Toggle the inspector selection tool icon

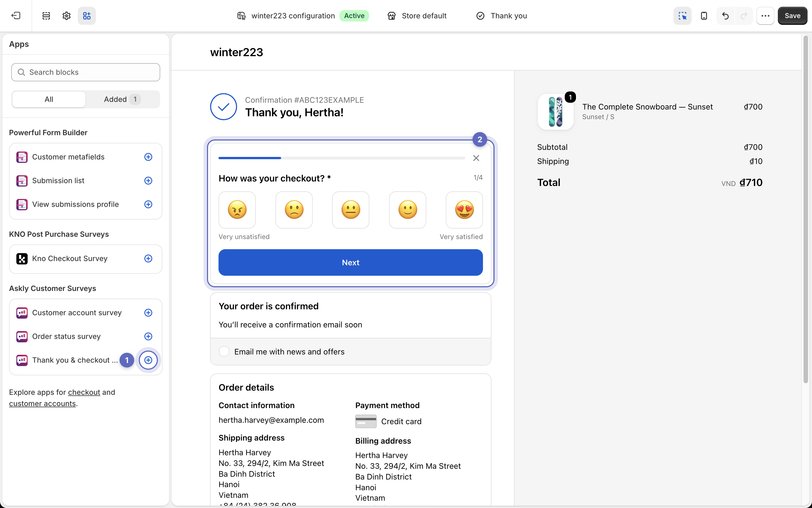(683, 16)
